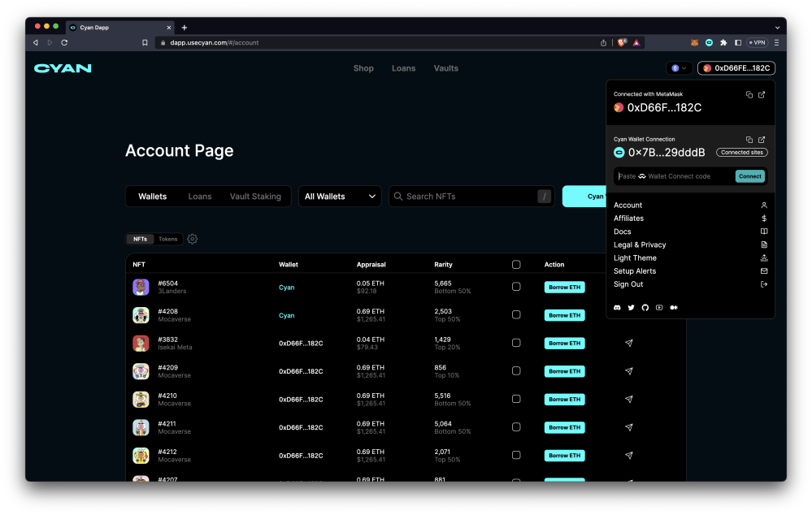Click Borrow ETH for 3Landers #6504
Image resolution: width=812 pixels, height=515 pixels.
[564, 287]
